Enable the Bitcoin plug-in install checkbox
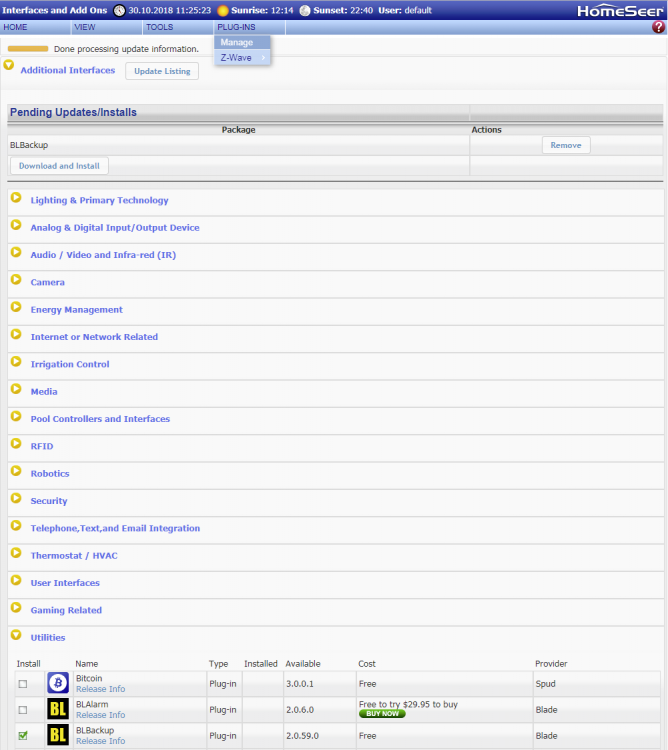 pos(23,684)
